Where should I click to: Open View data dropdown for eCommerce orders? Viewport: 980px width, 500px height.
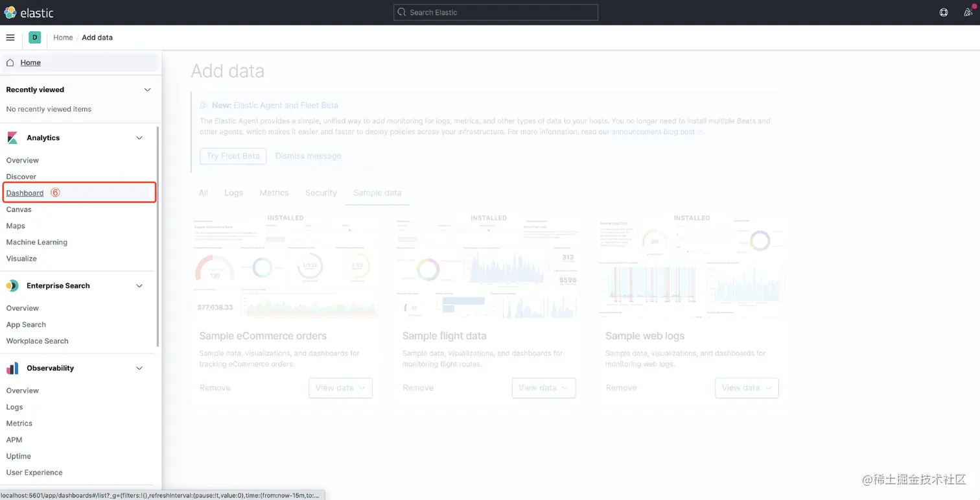tap(341, 388)
